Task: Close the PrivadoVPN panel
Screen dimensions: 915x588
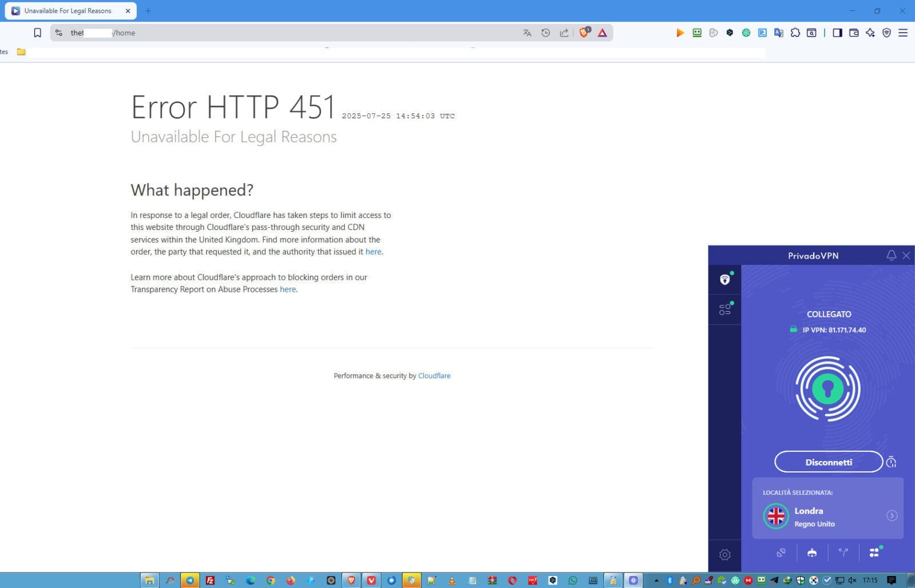Action: coord(906,255)
